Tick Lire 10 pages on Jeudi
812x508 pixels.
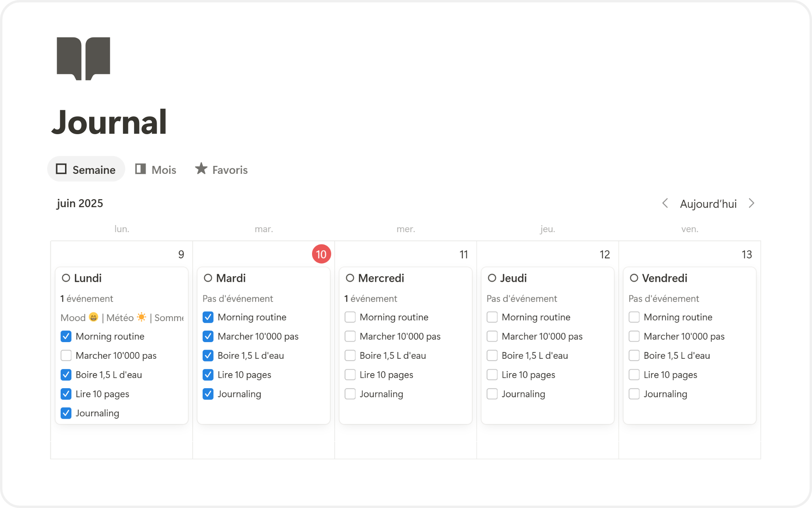click(x=492, y=375)
